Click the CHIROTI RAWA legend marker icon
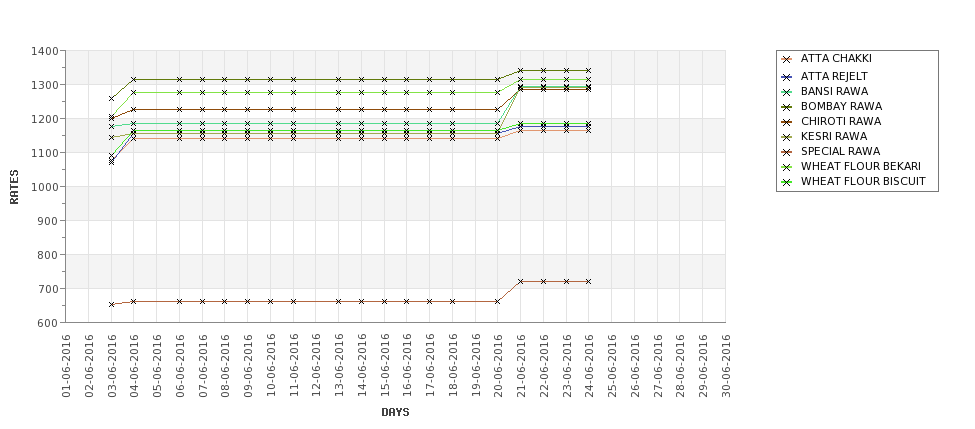This screenshot has height=429, width=975. point(787,122)
